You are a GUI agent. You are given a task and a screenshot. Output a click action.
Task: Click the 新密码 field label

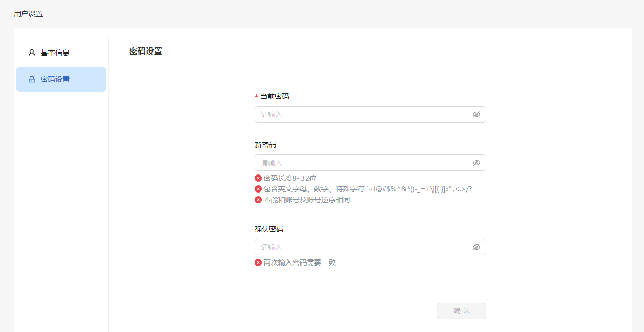265,145
